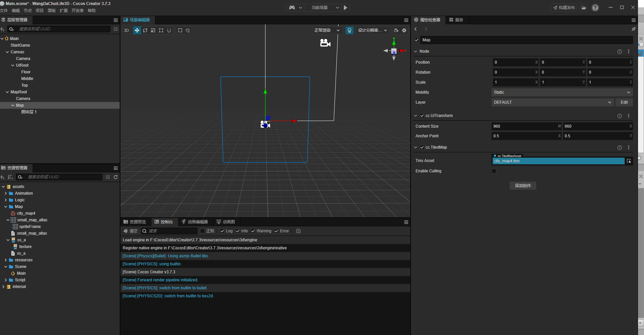Toggle the 3D view mode button
Image resolution: width=644 pixels, height=335 pixels.
(126, 30)
